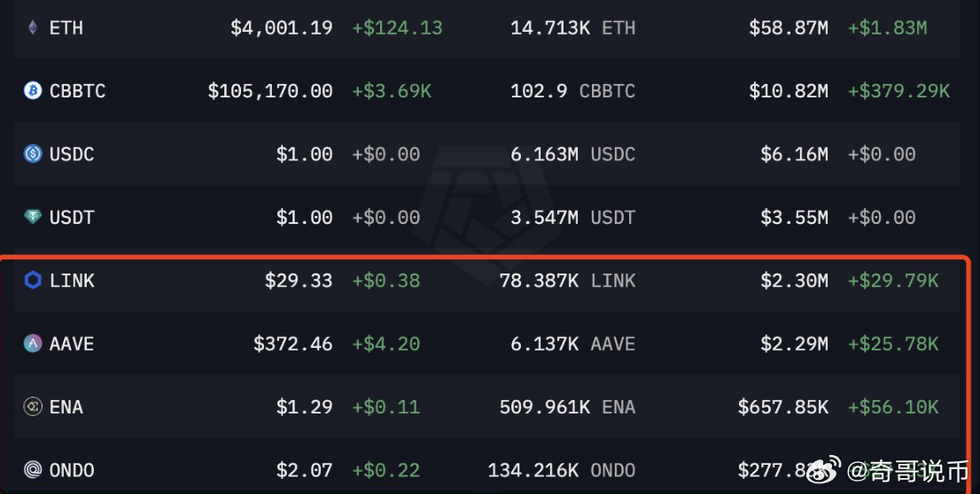980x494 pixels.
Task: Click the AAVE gradient token icon
Action: pyautogui.click(x=33, y=343)
